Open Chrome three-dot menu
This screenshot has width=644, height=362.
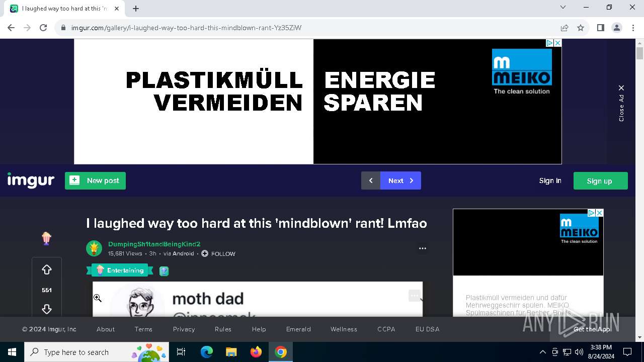(x=632, y=28)
